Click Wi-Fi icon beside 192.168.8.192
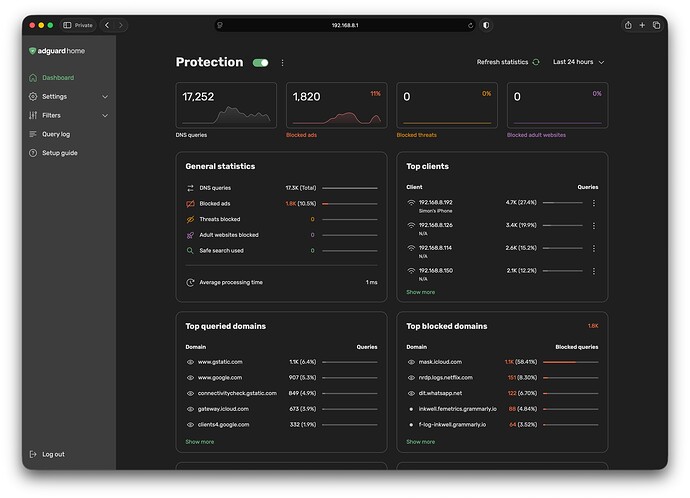This screenshot has width=690, height=498. pos(411,203)
